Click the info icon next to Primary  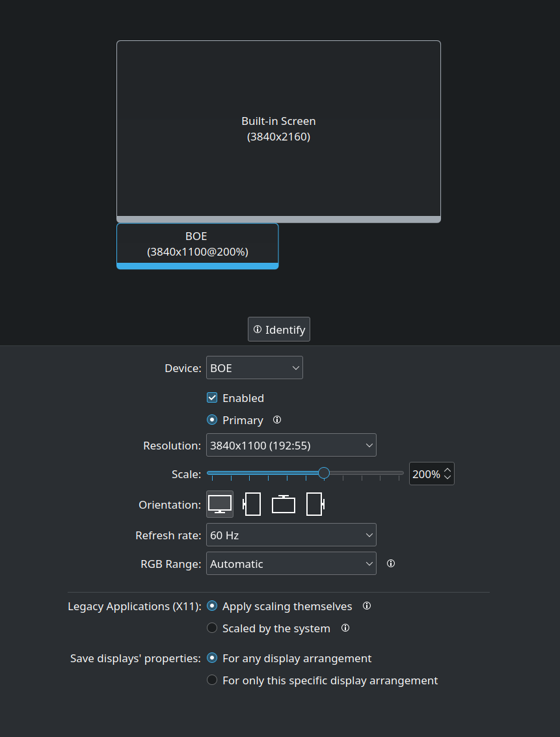pyautogui.click(x=277, y=420)
